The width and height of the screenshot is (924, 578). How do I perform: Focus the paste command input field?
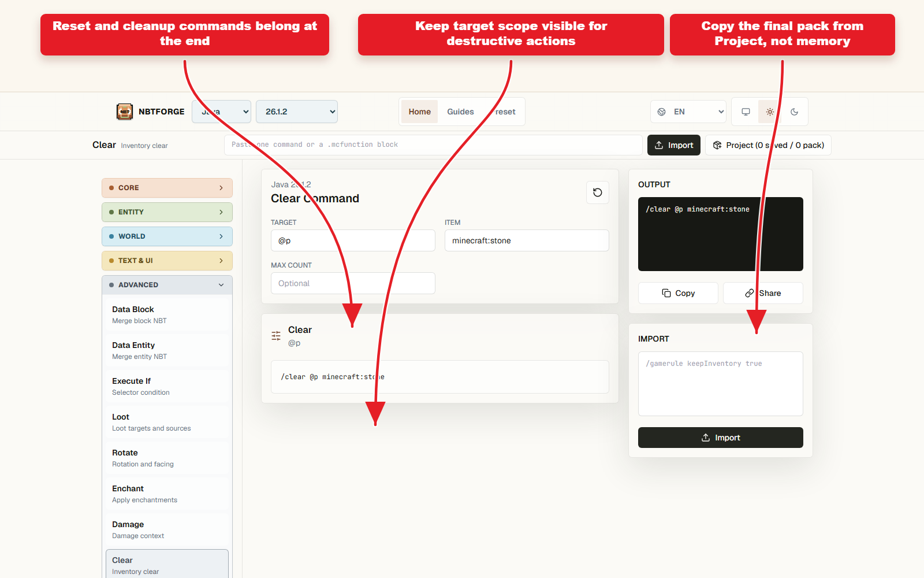(x=433, y=145)
